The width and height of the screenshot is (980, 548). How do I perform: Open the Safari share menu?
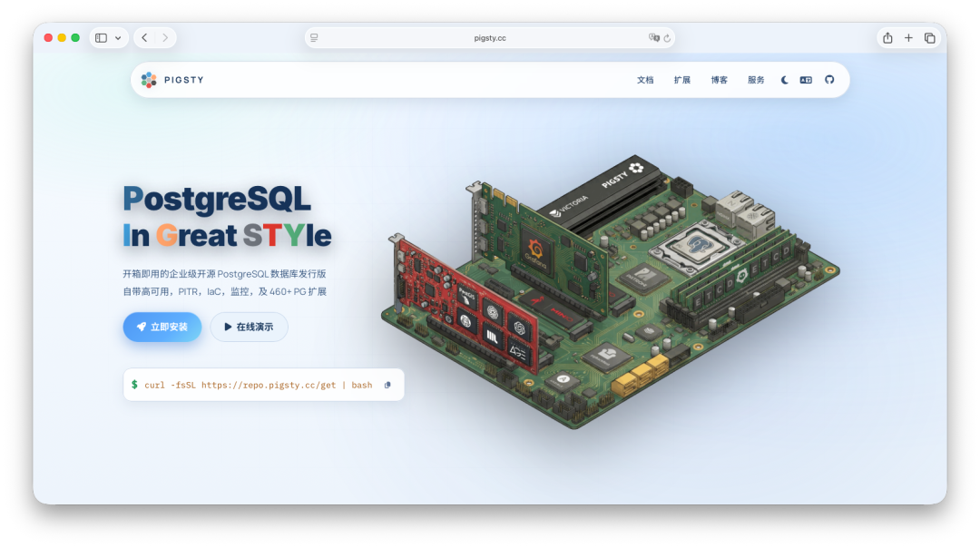[x=887, y=37]
